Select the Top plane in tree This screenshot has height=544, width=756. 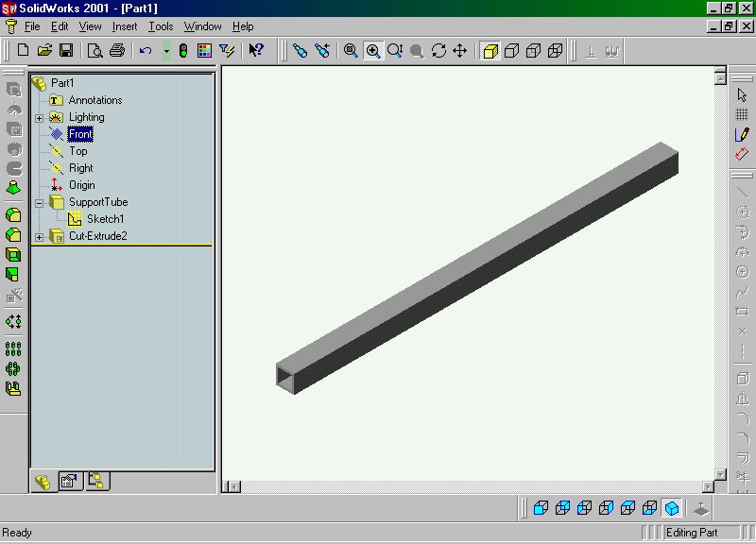pos(77,151)
